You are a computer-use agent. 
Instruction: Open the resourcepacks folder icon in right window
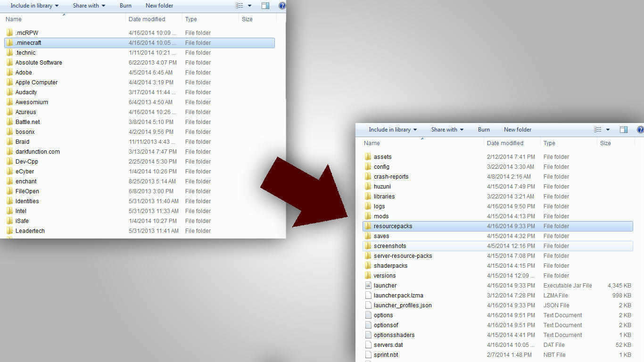368,226
